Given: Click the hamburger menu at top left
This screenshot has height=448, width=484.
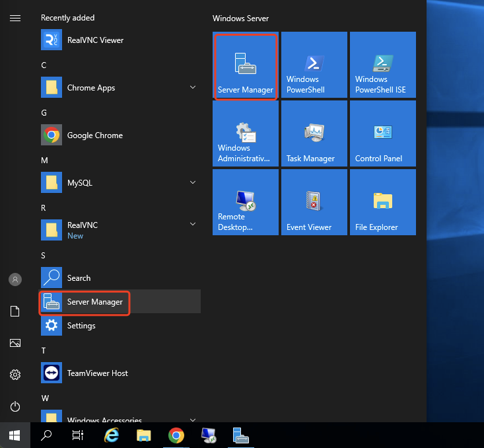Looking at the screenshot, I should [x=15, y=19].
